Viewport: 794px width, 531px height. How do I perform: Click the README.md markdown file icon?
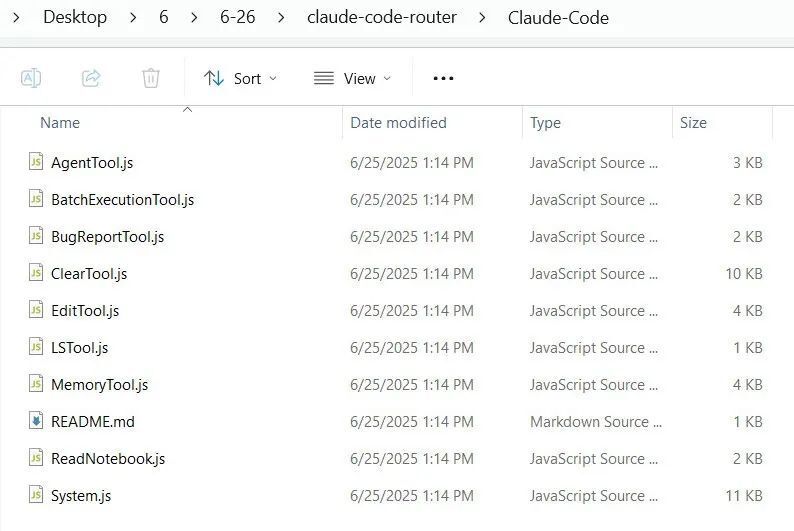coord(37,421)
